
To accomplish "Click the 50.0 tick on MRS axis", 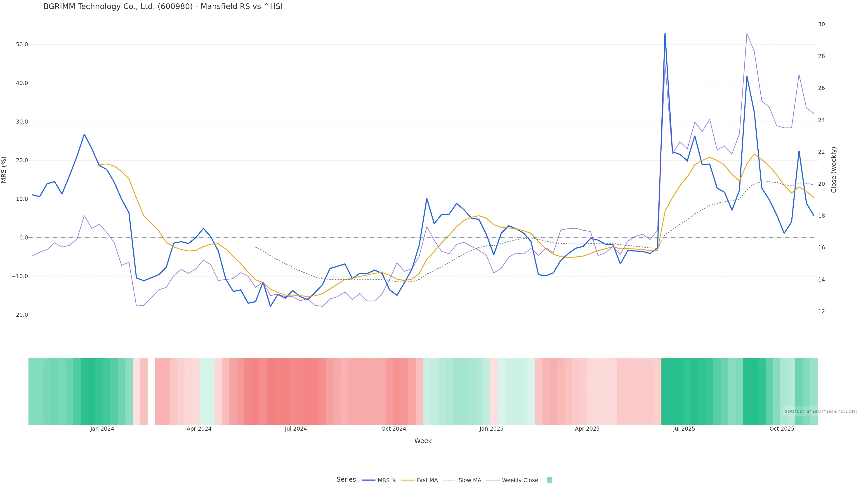I will pyautogui.click(x=22, y=45).
